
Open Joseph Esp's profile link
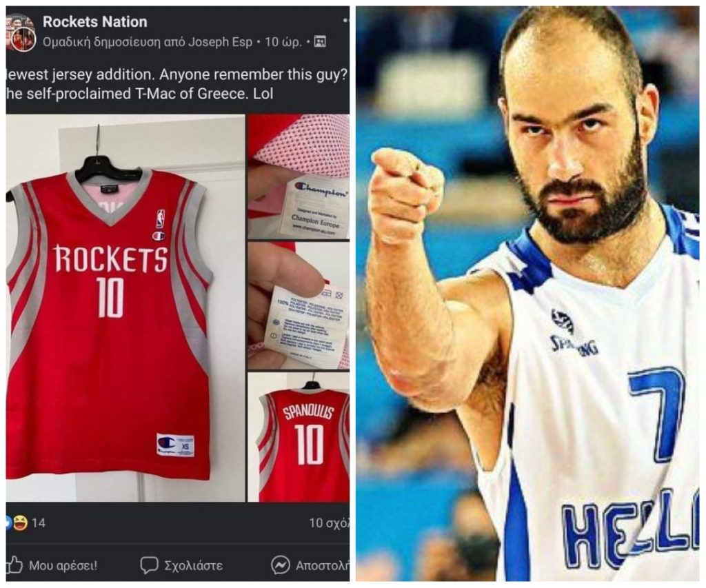220,42
